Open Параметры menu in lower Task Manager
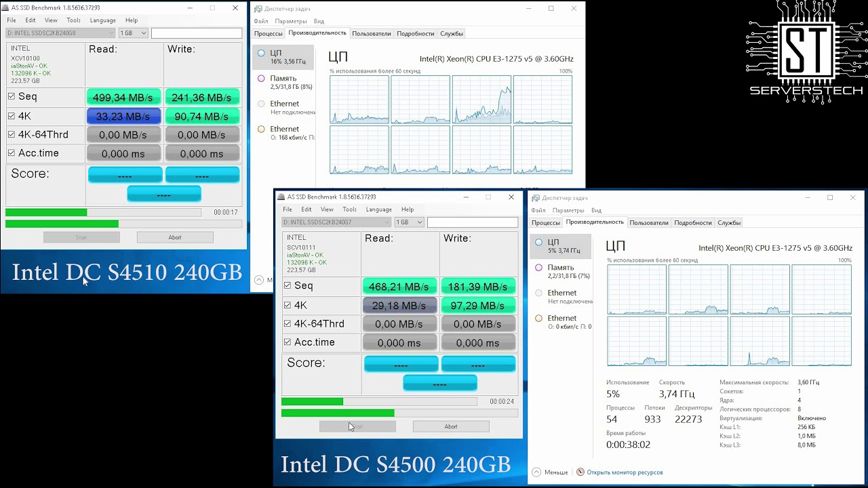This screenshot has width=868, height=488. (x=568, y=210)
